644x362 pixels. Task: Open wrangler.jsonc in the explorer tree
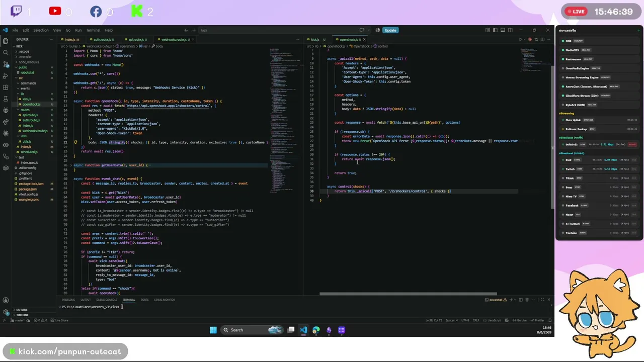coord(29,200)
